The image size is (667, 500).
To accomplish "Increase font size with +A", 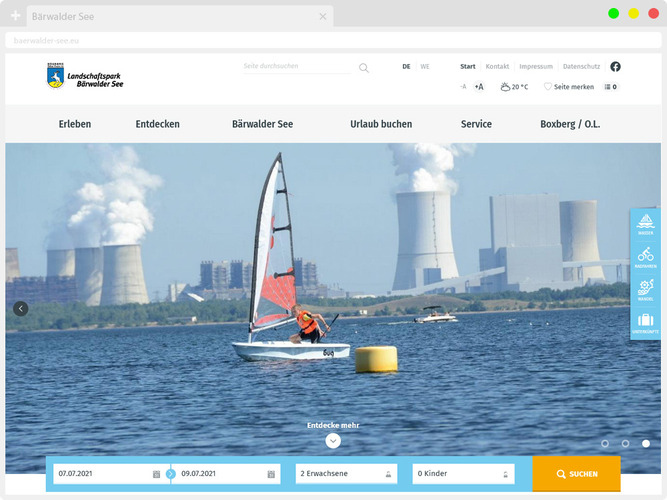I will pyautogui.click(x=478, y=87).
